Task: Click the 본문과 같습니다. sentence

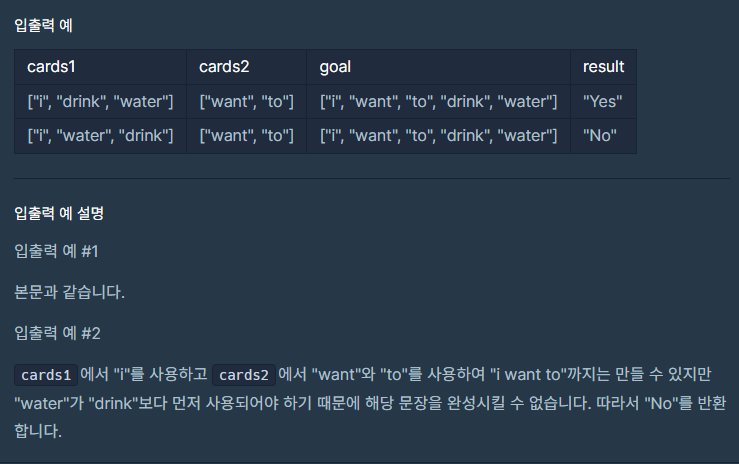Action: tap(69, 292)
